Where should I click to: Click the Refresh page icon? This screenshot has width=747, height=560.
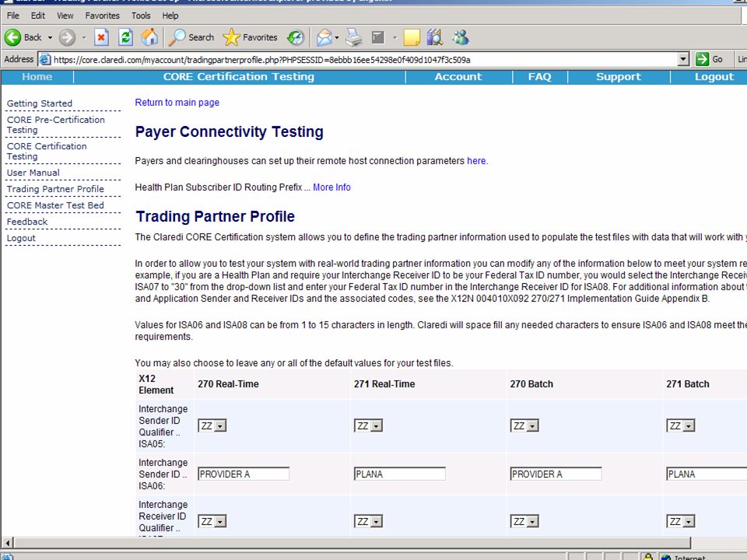(x=126, y=37)
